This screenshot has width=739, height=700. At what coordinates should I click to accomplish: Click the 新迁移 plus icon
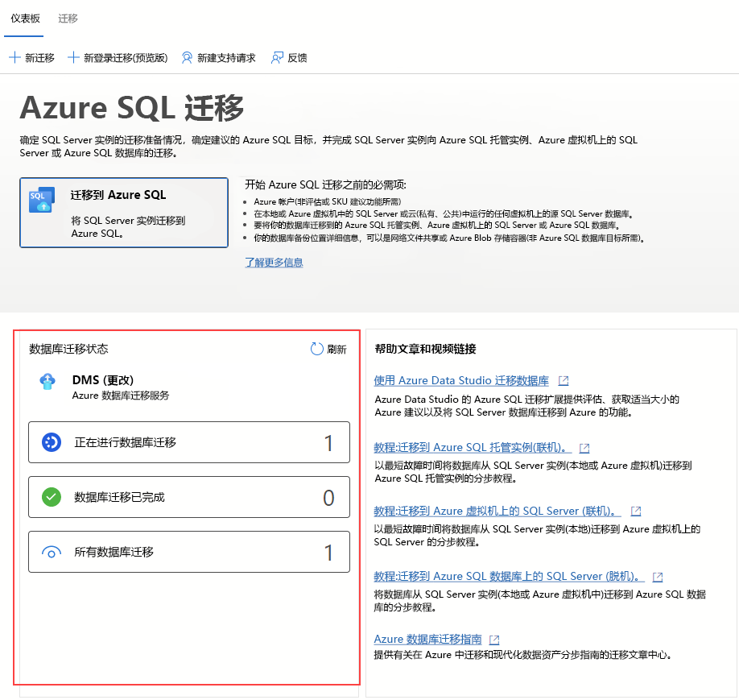click(x=15, y=57)
